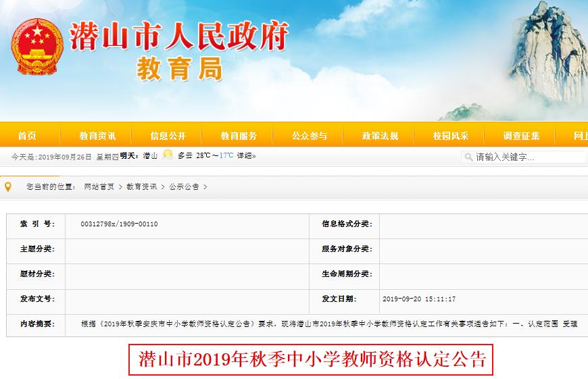Go to 教育服务 in the navigation bar
588x379 pixels.
point(239,136)
